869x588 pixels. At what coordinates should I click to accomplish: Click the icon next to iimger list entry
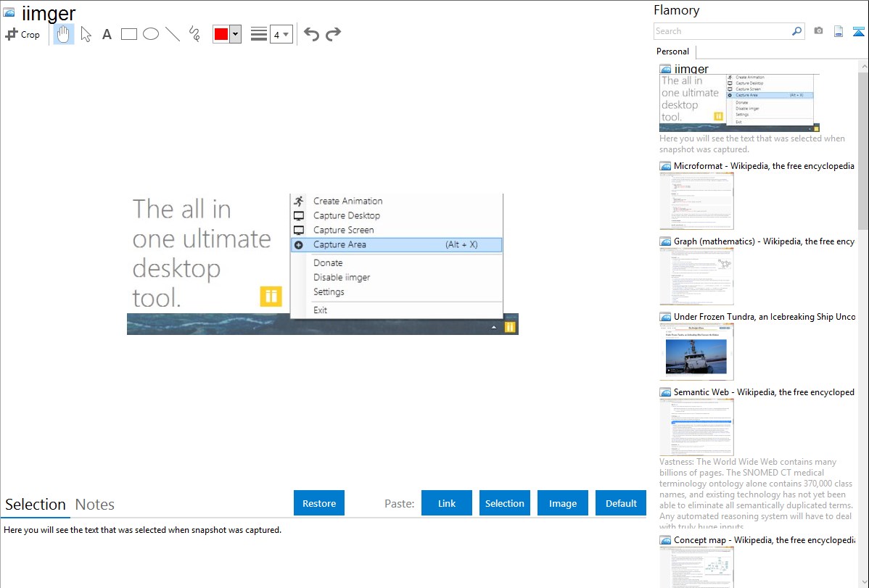[x=665, y=69]
